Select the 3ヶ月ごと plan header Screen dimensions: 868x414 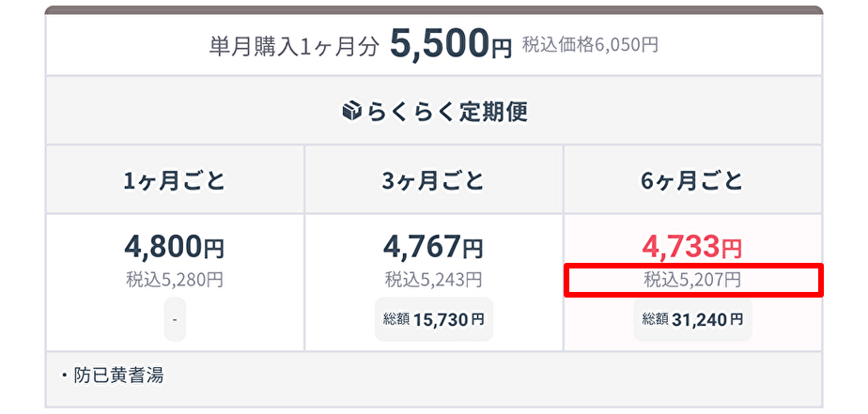pyautogui.click(x=433, y=180)
